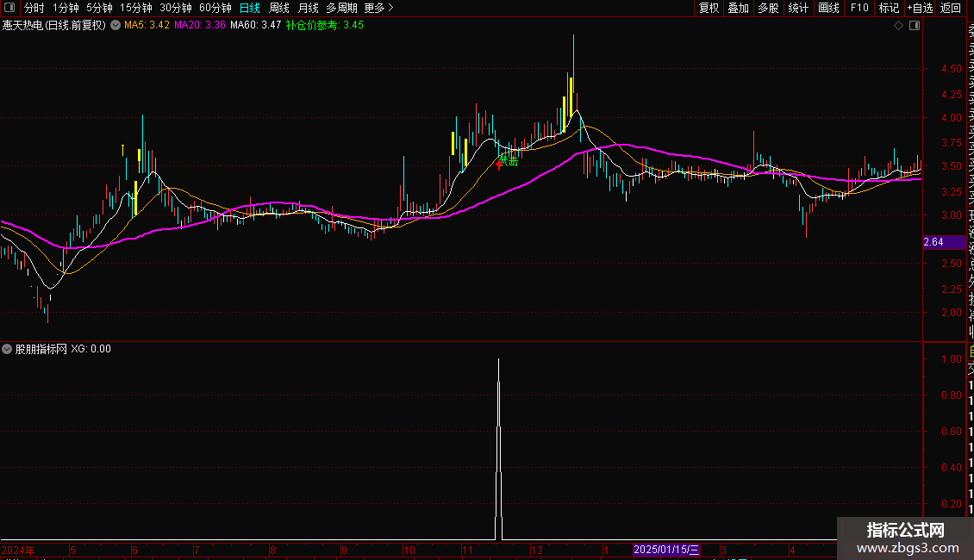Click the MA20: 3.36 value label

[x=199, y=25]
